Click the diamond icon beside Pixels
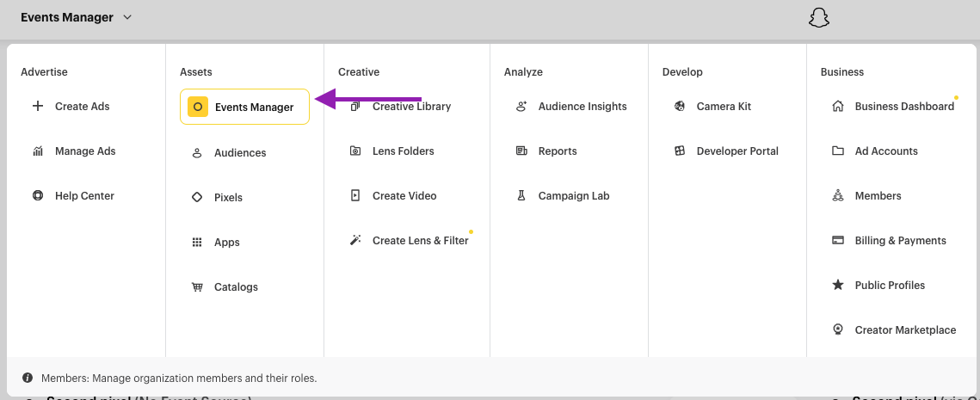The height and width of the screenshot is (400, 980). (x=197, y=198)
